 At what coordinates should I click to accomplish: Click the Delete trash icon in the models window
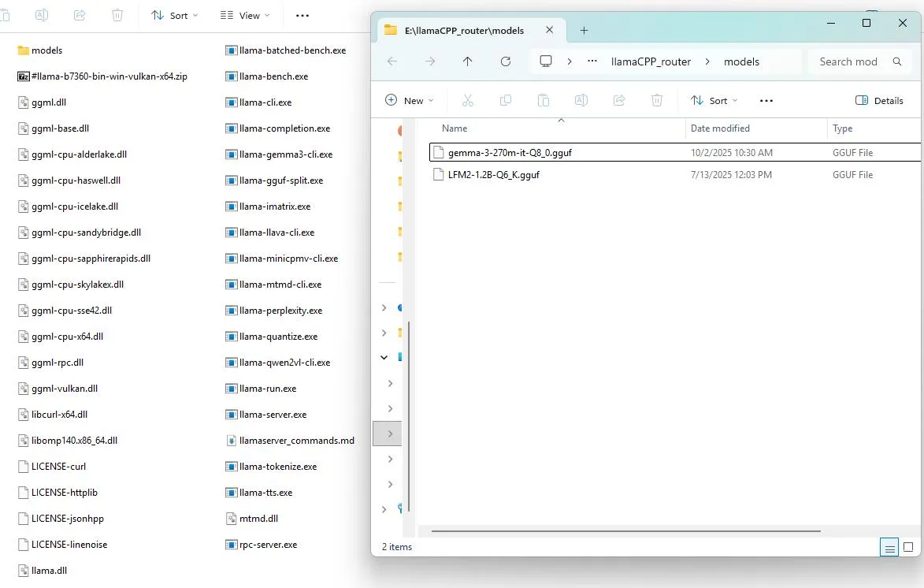[x=657, y=100]
